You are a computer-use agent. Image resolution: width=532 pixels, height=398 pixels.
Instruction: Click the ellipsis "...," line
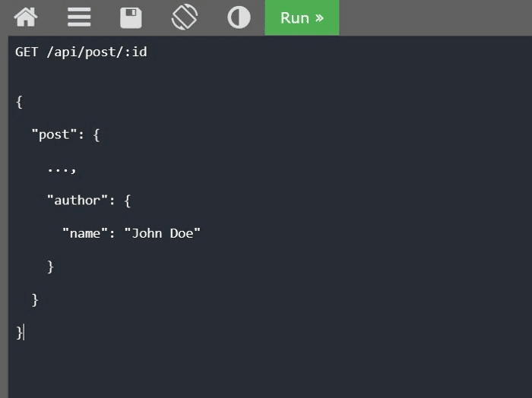tap(62, 168)
